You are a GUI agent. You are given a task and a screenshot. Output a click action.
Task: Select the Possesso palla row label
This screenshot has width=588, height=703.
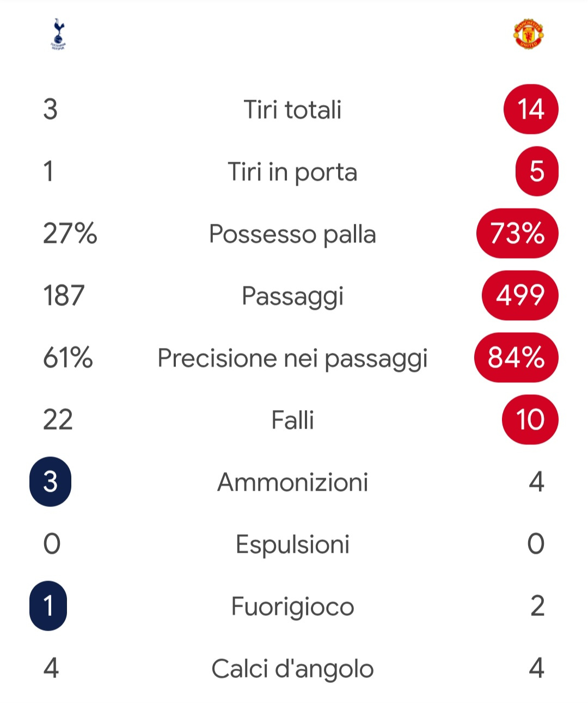click(x=292, y=234)
